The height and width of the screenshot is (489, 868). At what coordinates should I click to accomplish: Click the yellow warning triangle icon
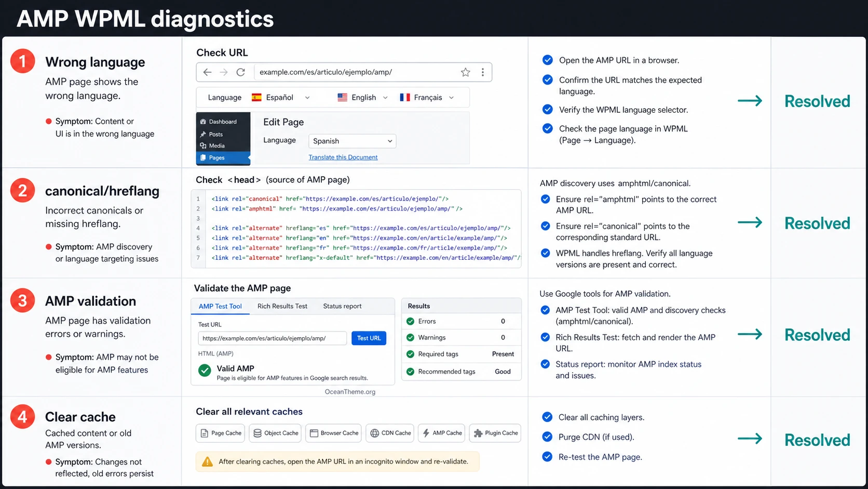pyautogui.click(x=207, y=461)
